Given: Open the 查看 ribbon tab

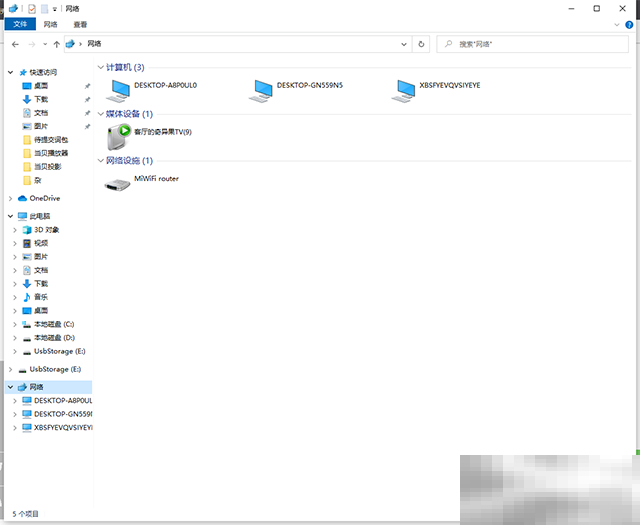Looking at the screenshot, I should pyautogui.click(x=80, y=24).
